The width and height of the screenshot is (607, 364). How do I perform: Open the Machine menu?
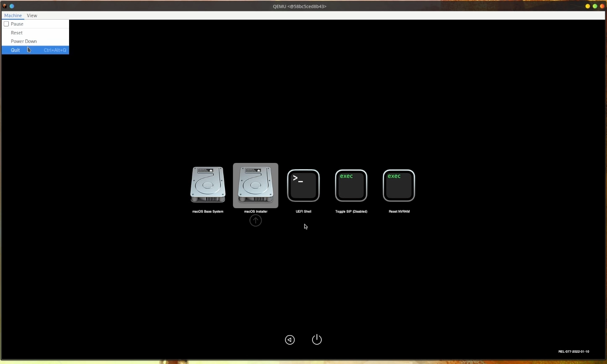13,15
